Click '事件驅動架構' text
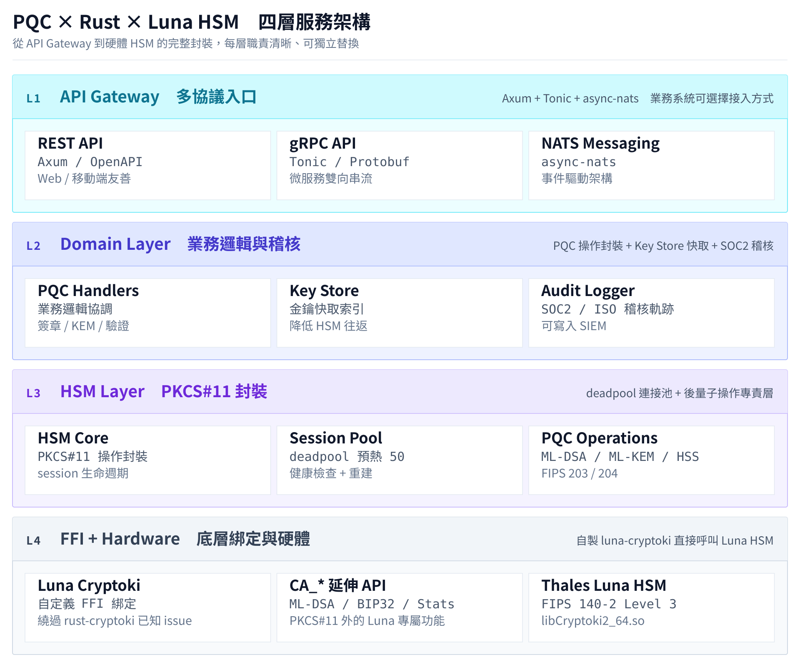This screenshot has width=800, height=672. tap(577, 179)
